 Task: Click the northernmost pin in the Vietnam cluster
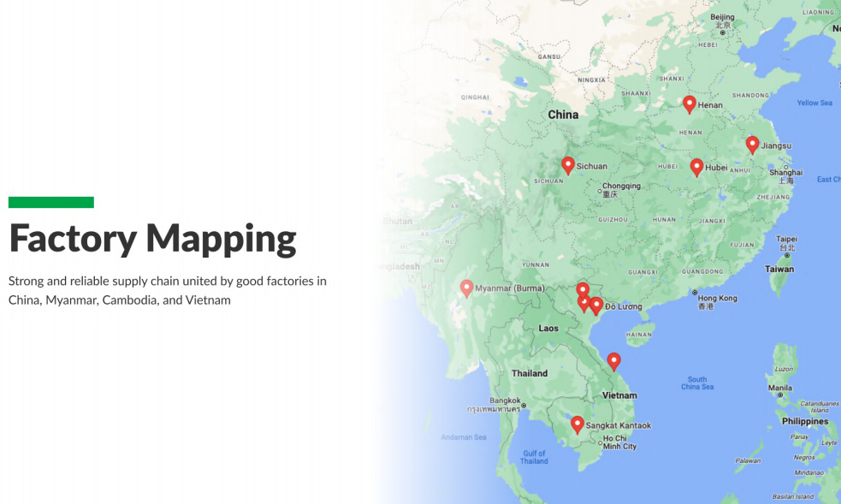583,289
